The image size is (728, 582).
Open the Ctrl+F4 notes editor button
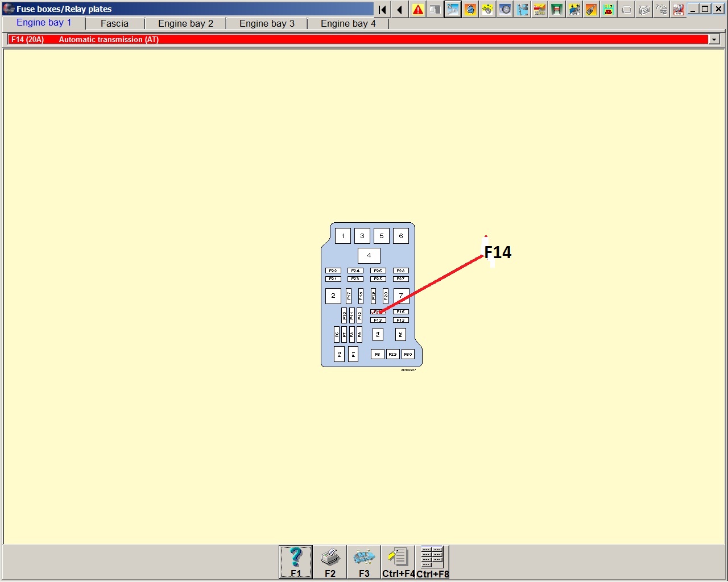click(398, 562)
